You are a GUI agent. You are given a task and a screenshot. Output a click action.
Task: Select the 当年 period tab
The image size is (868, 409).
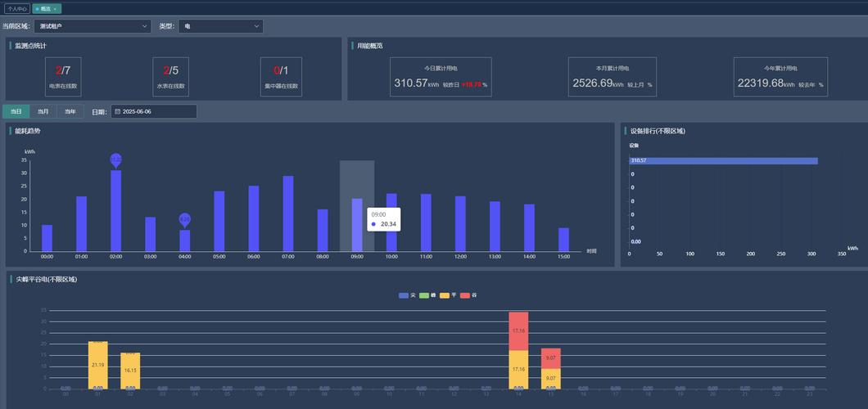(x=70, y=111)
